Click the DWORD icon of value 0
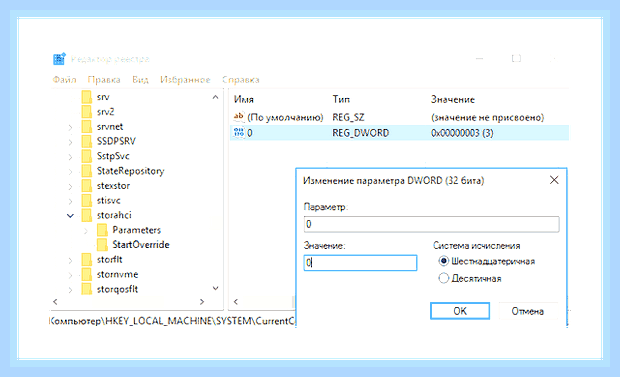 tap(238, 133)
